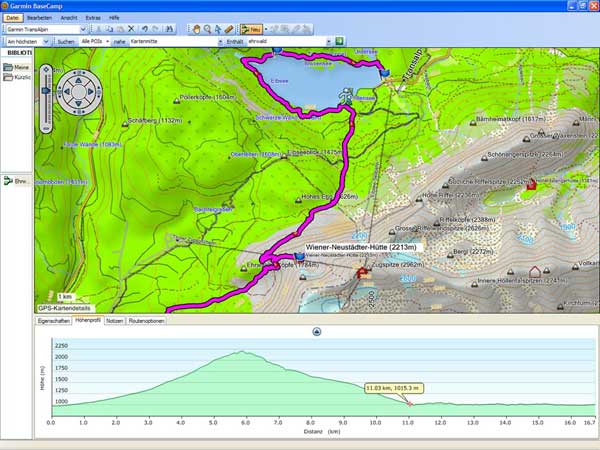Select the ruler measure tool
This screenshot has height=450, width=600.
tap(229, 29)
